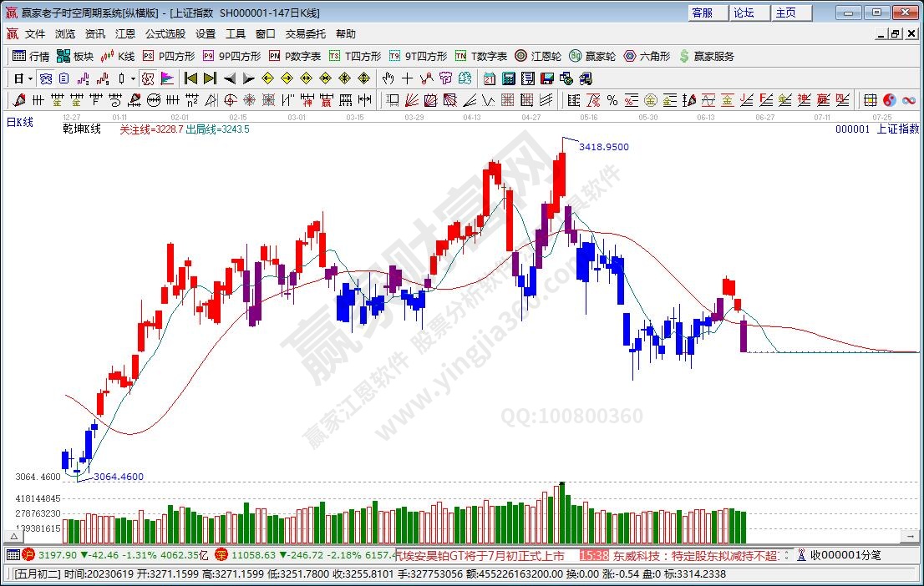The width and height of the screenshot is (924, 586).
Task: Click the calculator icon in toolbar
Action: (508, 78)
